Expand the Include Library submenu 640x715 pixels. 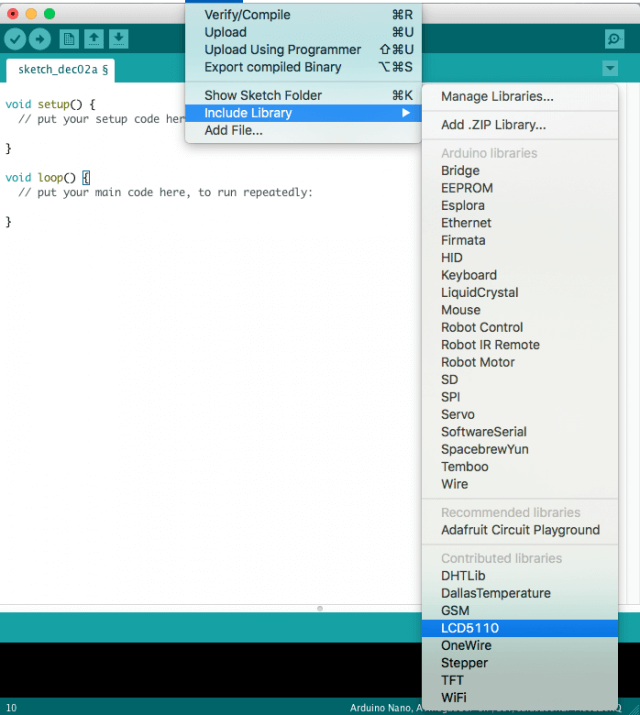[x=303, y=113]
